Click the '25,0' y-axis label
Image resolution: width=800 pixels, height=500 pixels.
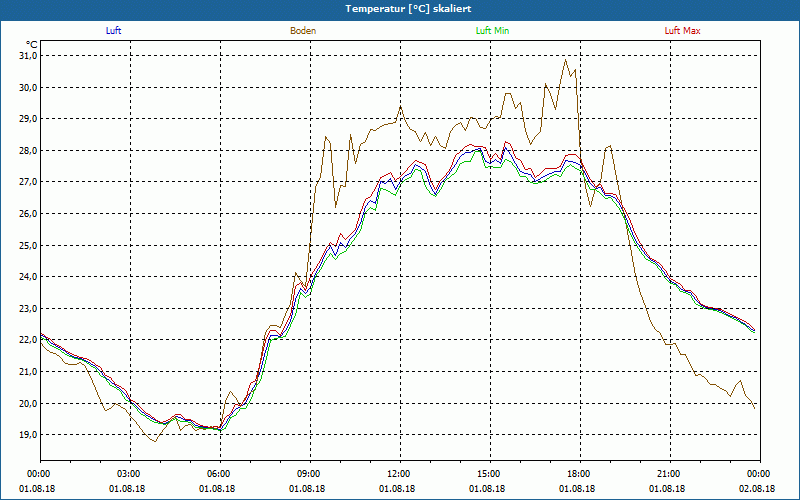point(28,245)
